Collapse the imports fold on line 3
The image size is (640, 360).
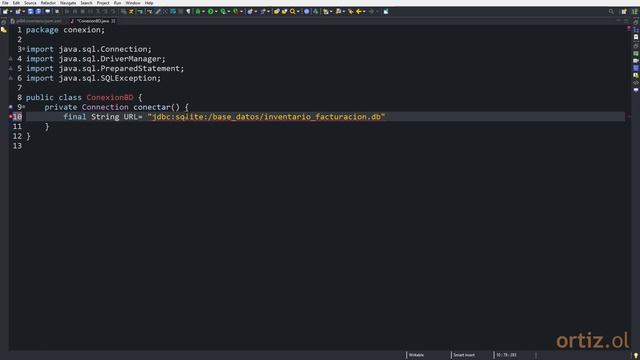[x=24, y=49]
